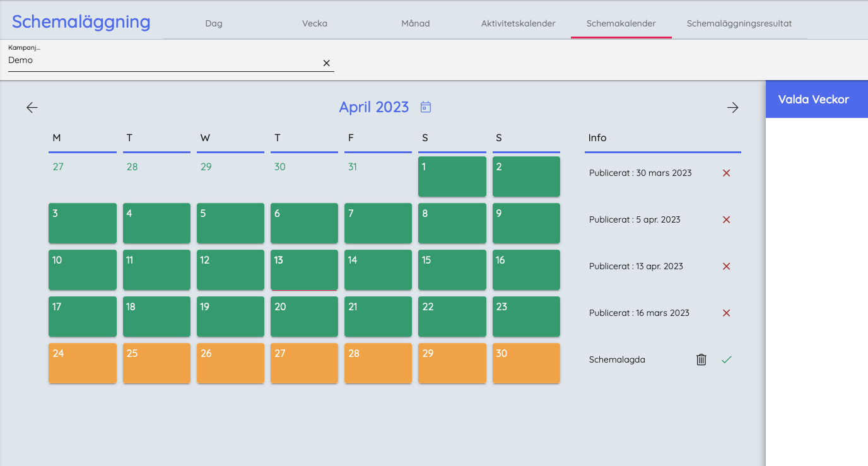This screenshot has height=466, width=868.
Task: Click the Valda Veckor button
Action: click(x=813, y=100)
